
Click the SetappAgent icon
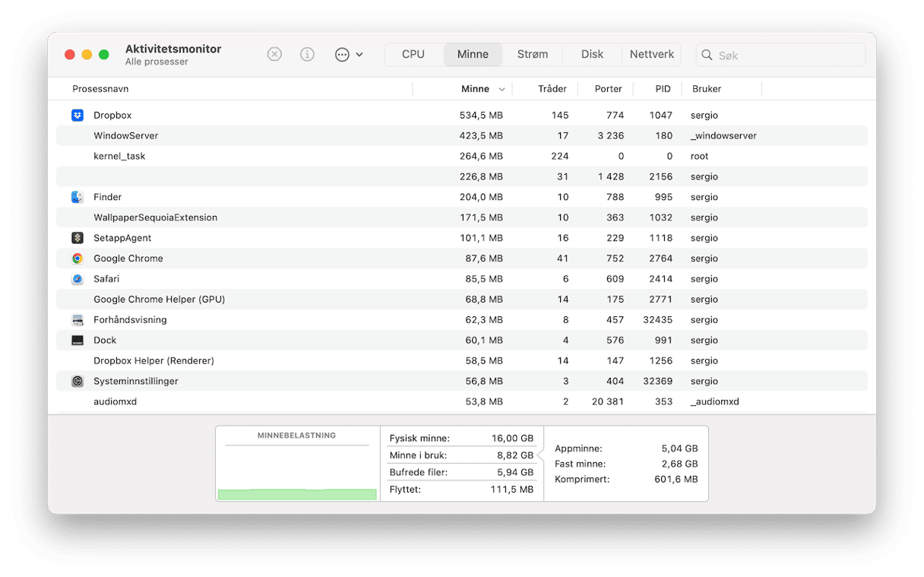click(78, 238)
